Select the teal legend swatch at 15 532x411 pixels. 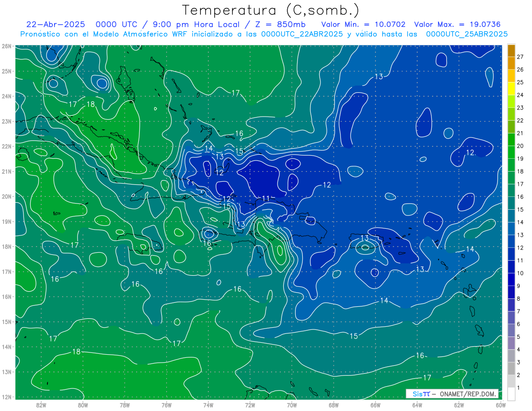point(511,203)
